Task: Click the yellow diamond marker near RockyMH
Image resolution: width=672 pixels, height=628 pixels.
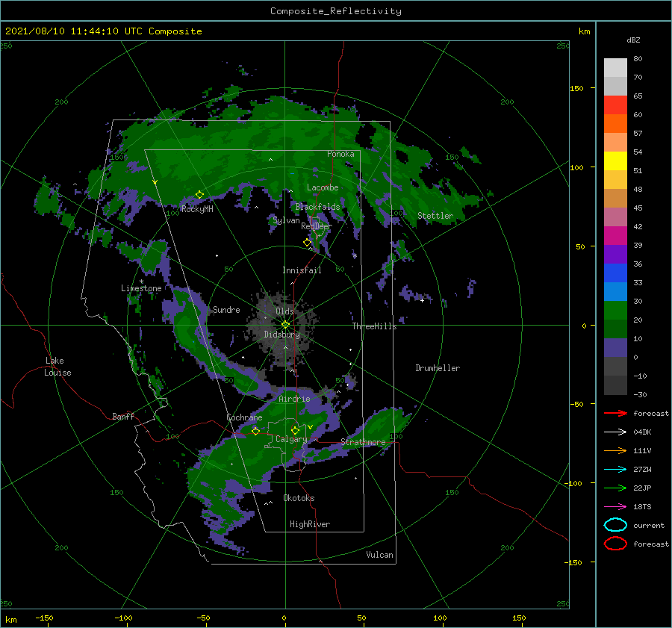Action: tap(199, 195)
